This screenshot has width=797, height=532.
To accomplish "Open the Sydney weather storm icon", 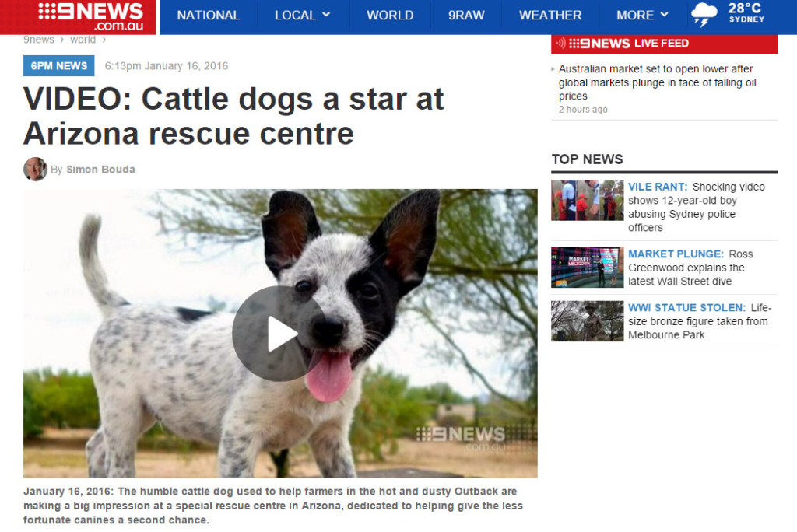I will pyautogui.click(x=704, y=14).
